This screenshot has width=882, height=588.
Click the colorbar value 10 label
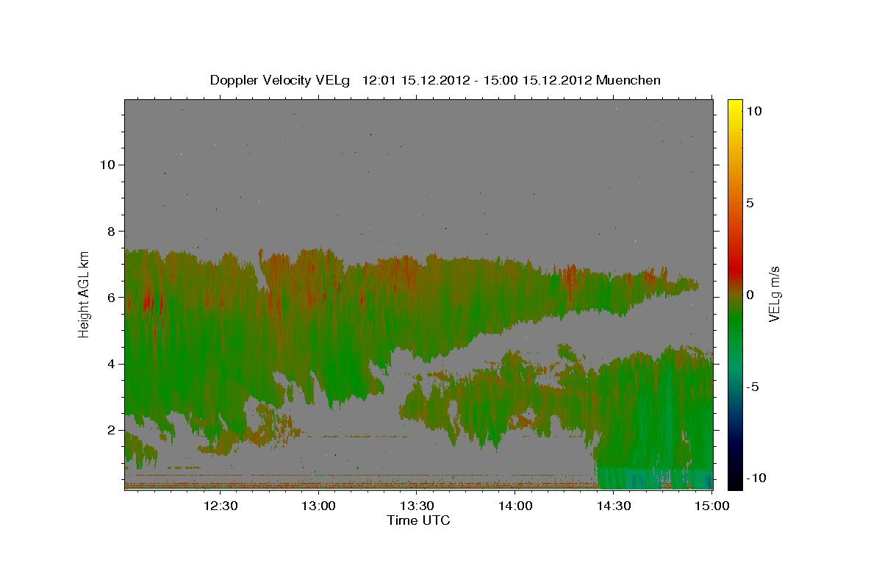[x=753, y=110]
